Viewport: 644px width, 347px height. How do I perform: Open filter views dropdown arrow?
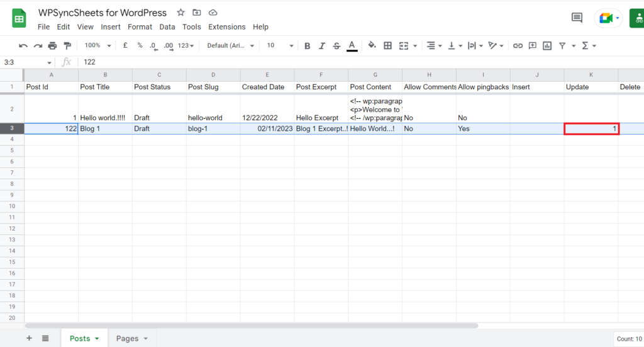pos(574,46)
